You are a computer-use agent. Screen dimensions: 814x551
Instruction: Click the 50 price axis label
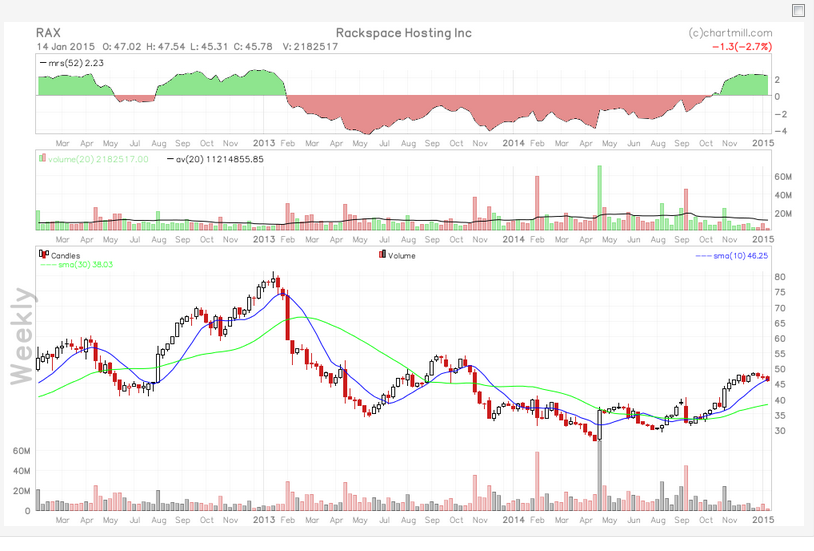click(780, 369)
